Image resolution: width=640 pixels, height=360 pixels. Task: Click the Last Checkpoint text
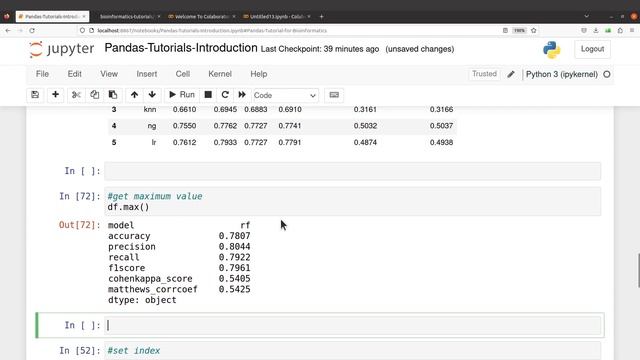coord(320,49)
